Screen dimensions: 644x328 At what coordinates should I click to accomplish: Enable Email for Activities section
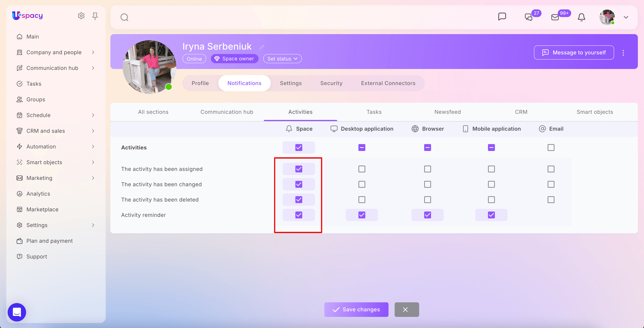click(551, 147)
